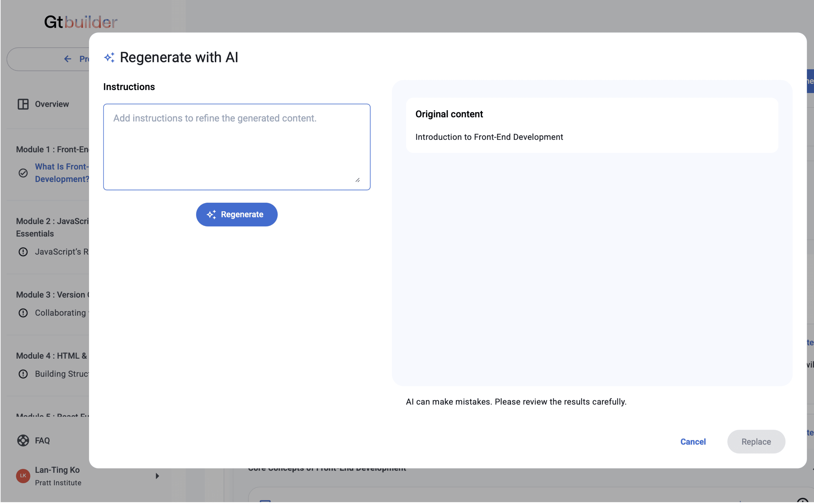The height and width of the screenshot is (504, 814).
Task: Click the sparkle icon beside Regenerate with AI
Action: [x=109, y=57]
